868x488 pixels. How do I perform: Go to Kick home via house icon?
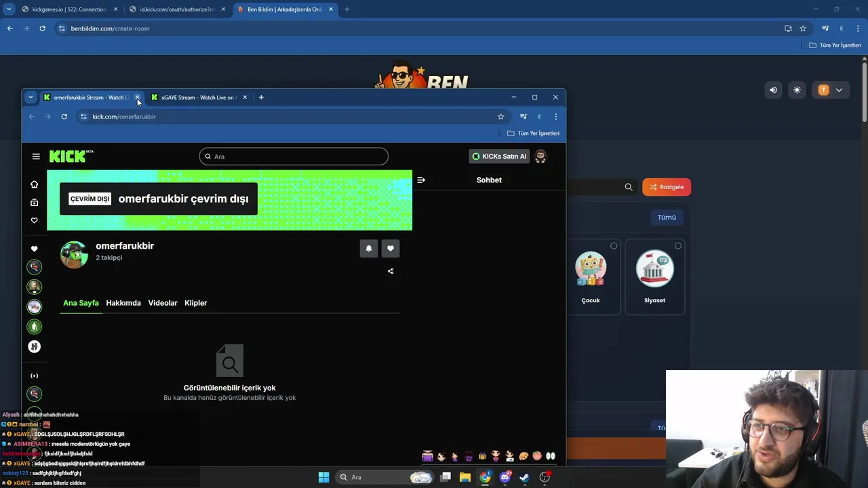coord(34,184)
